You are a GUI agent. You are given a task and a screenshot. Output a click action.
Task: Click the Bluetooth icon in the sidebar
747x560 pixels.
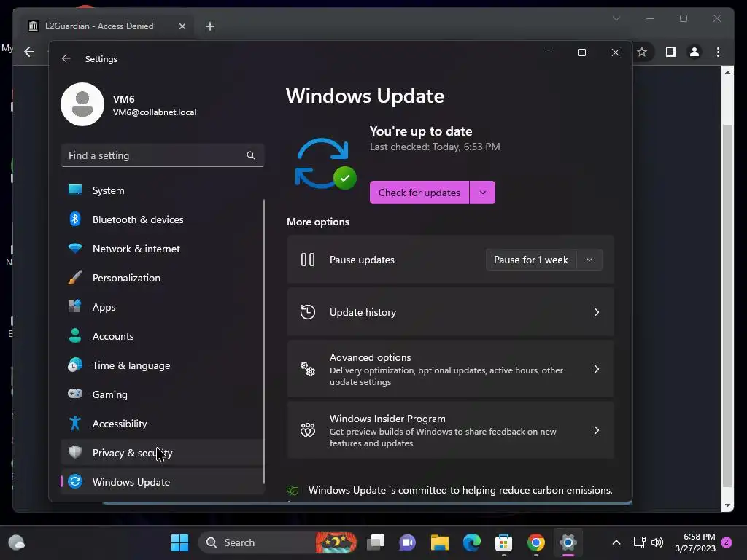point(75,219)
